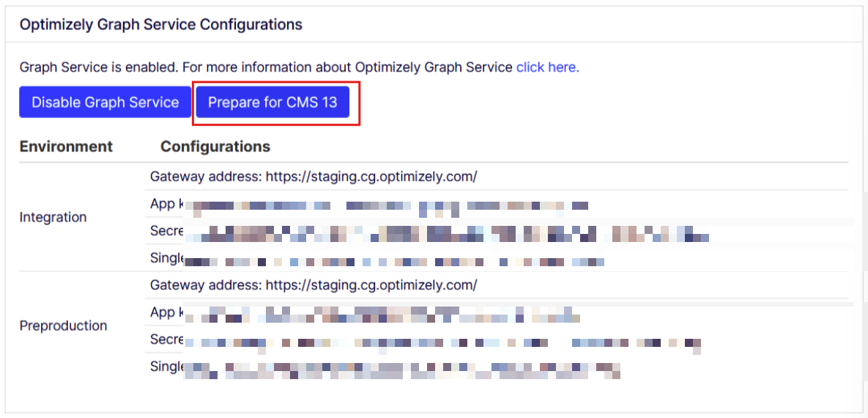Open the 'click here.' documentation link
The image size is (868, 418).
[x=548, y=67]
